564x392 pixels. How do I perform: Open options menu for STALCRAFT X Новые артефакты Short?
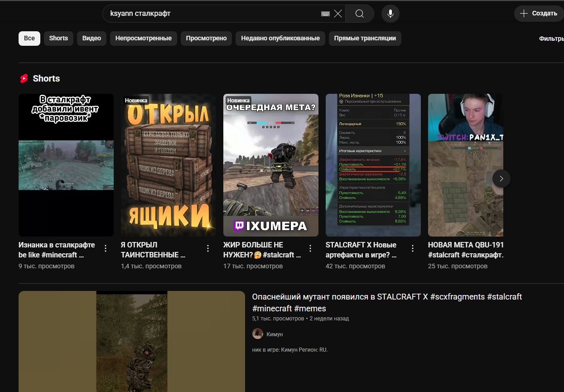point(413,248)
